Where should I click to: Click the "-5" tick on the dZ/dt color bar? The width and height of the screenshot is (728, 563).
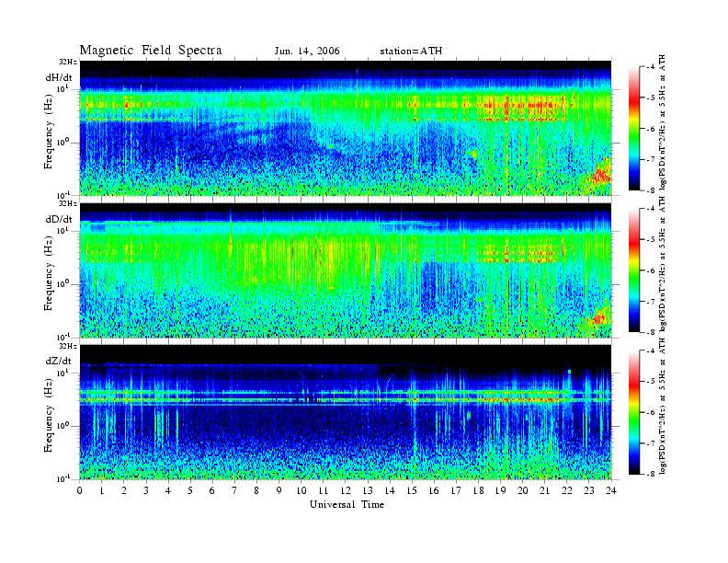tap(649, 381)
